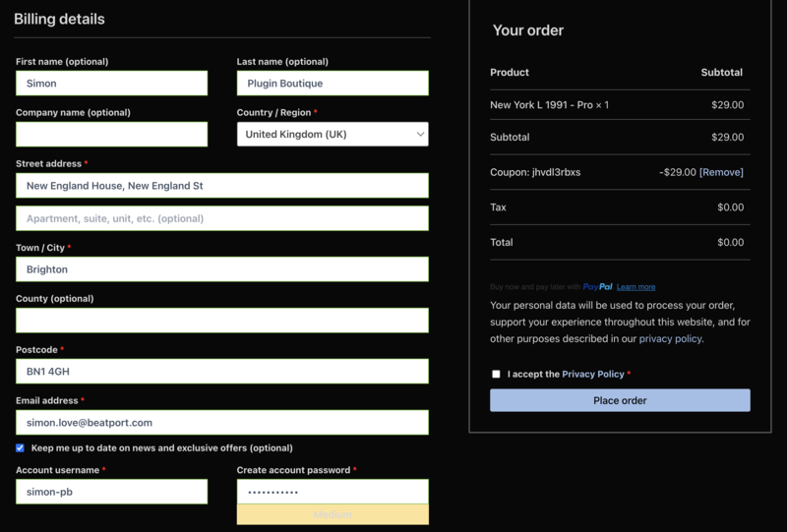Click the Product column header
The width and height of the screenshot is (787, 532).
coord(510,72)
